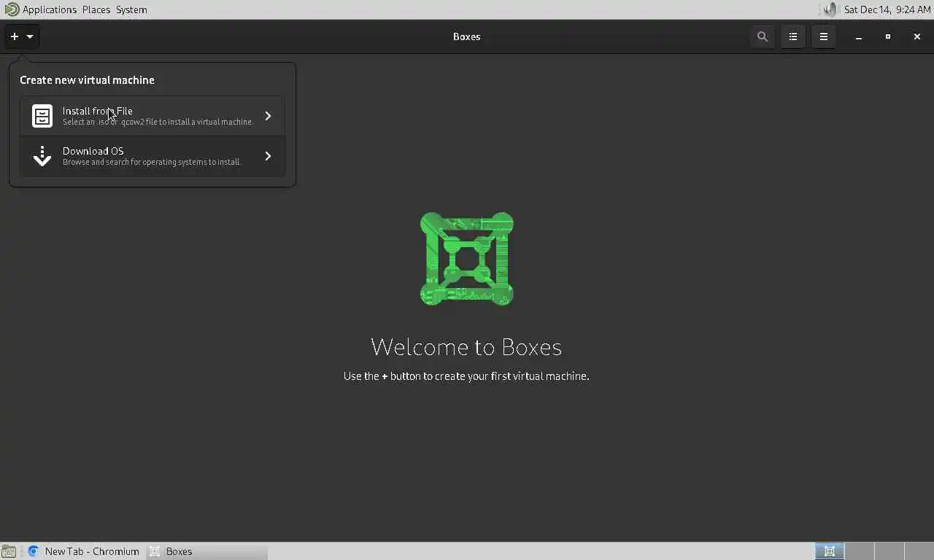The width and height of the screenshot is (934, 560).
Task: Expand chevron next to Install from File
Action: pos(268,116)
